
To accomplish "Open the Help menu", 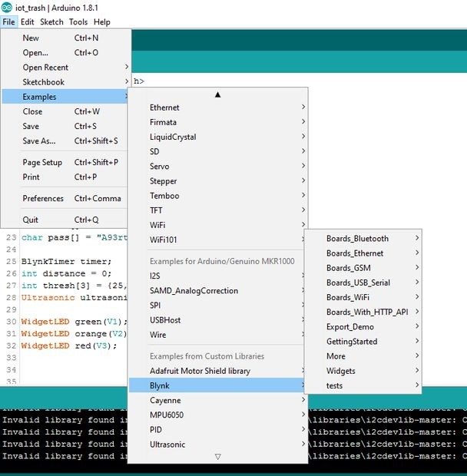I will click(x=101, y=21).
